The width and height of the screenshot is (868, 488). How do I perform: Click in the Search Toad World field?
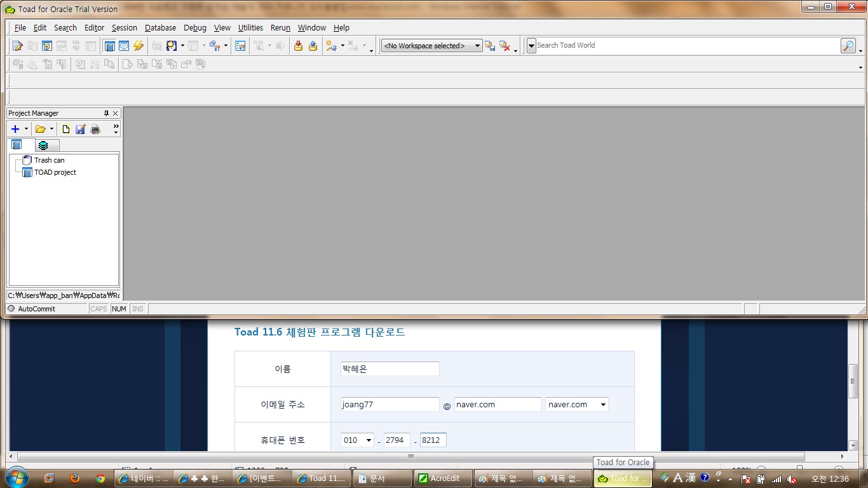coord(686,46)
